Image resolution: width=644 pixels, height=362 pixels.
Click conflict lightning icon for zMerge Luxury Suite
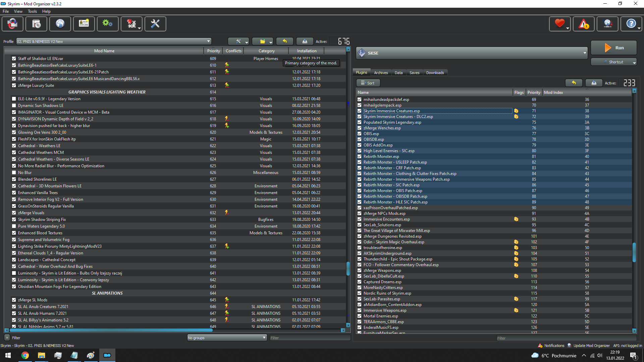point(227,85)
